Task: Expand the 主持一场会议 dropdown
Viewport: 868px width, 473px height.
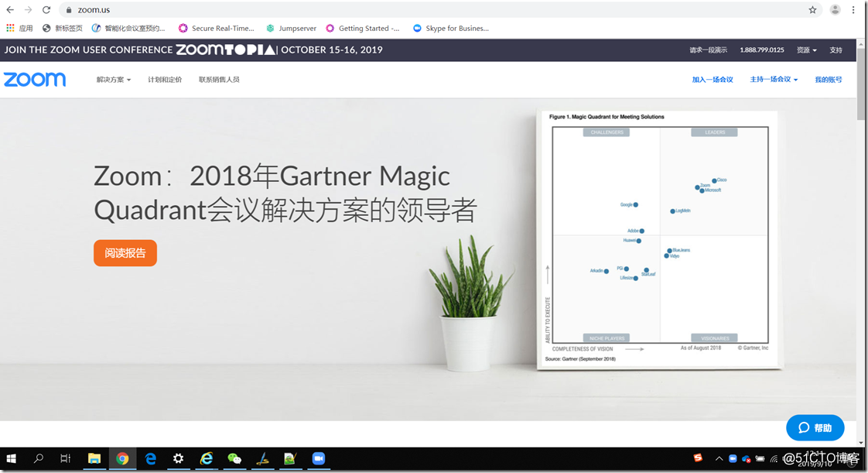Action: [774, 79]
